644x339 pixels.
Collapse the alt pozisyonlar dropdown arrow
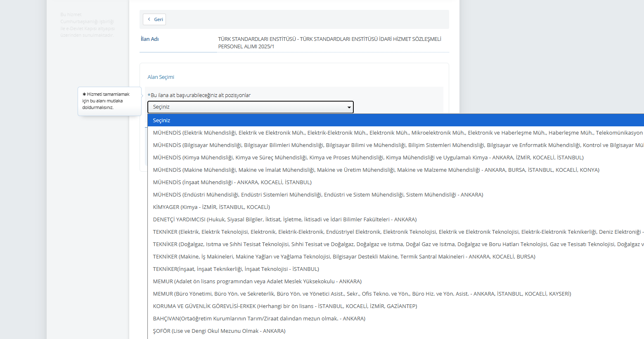click(349, 107)
